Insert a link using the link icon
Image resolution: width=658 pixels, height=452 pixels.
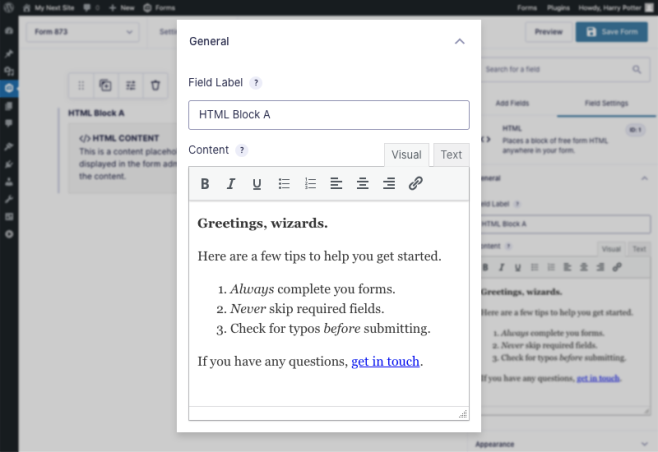pos(416,183)
